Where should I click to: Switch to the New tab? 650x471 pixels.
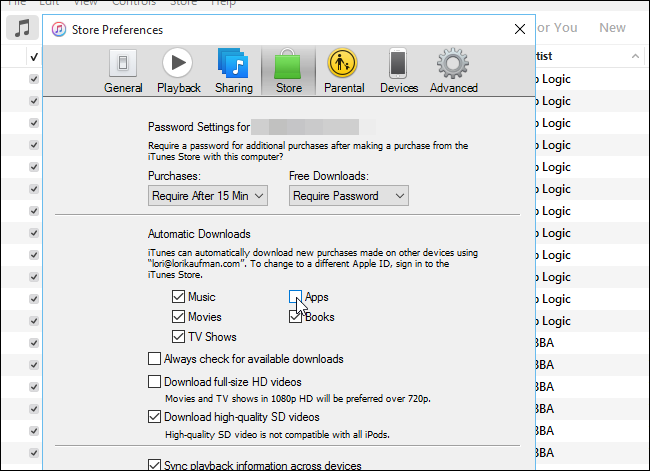[612, 28]
